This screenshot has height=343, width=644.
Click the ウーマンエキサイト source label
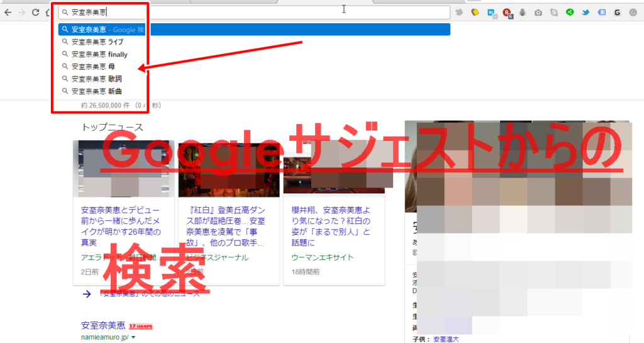(323, 257)
